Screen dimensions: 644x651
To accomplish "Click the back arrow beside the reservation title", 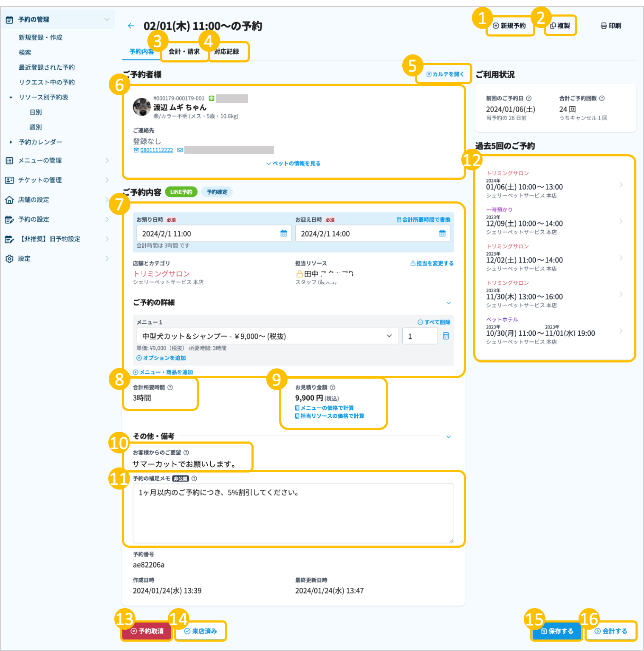I will point(131,26).
